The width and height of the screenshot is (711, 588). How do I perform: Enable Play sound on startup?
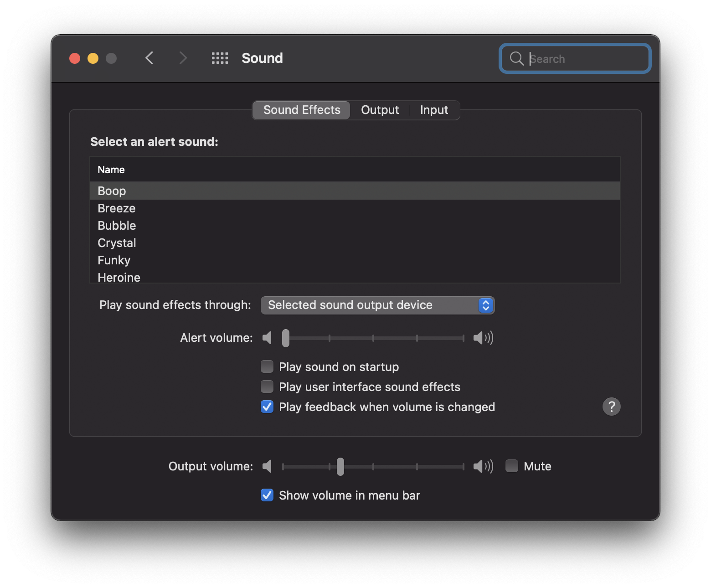pos(267,366)
